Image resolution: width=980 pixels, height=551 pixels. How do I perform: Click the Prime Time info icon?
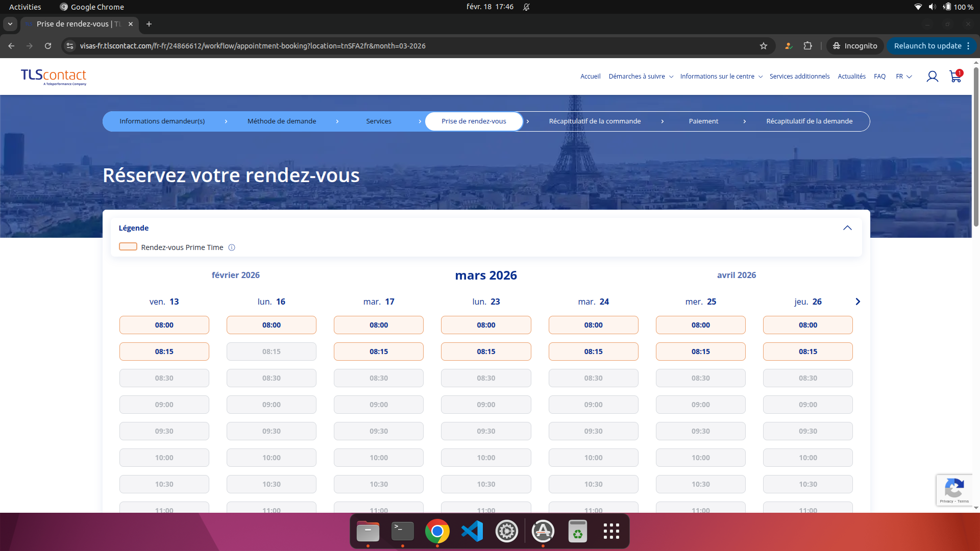click(x=231, y=247)
